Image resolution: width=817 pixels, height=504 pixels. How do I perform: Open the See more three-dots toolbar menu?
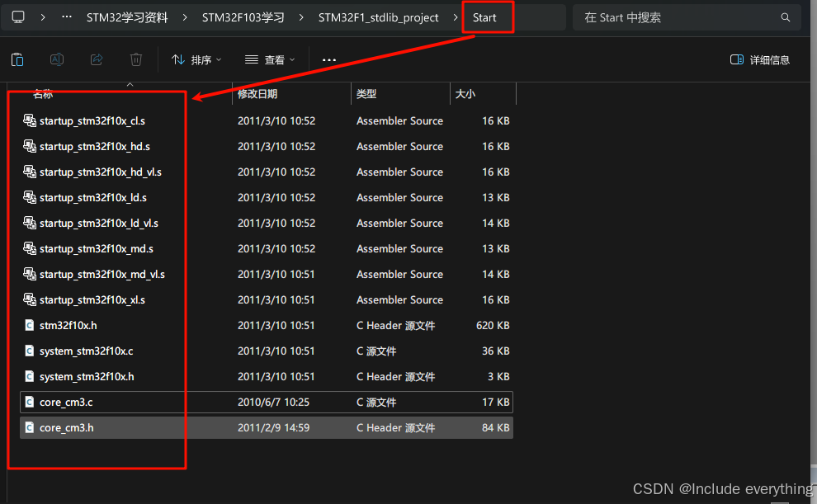tap(329, 60)
